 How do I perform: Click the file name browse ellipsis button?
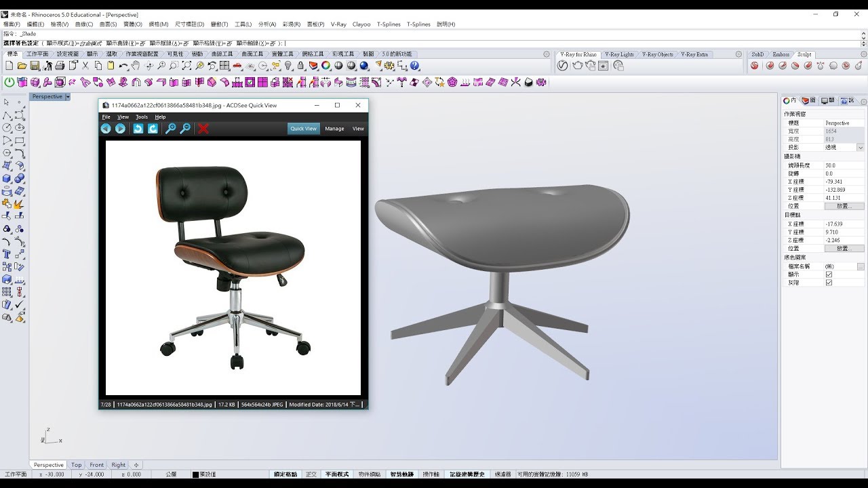point(861,266)
